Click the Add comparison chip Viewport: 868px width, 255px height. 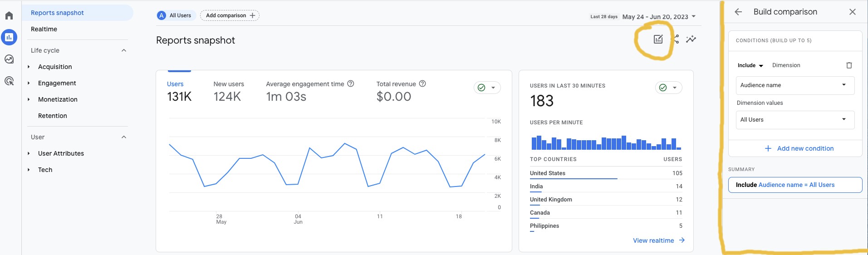tap(230, 15)
